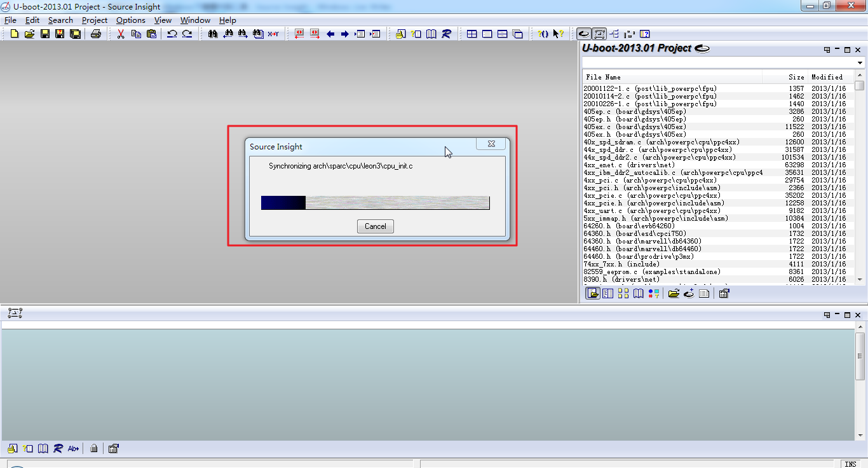Go back using the blue left arrow
Image resolution: width=868 pixels, height=468 pixels.
pos(330,34)
